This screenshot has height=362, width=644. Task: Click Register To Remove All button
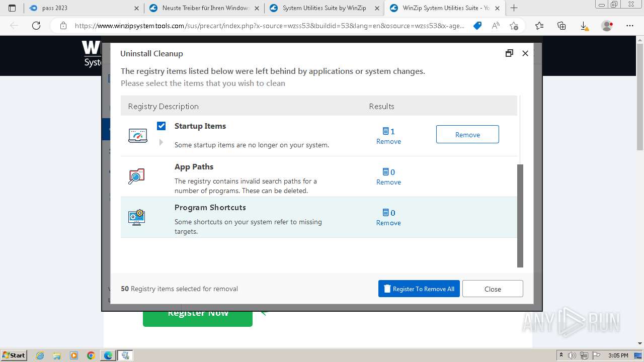click(419, 289)
